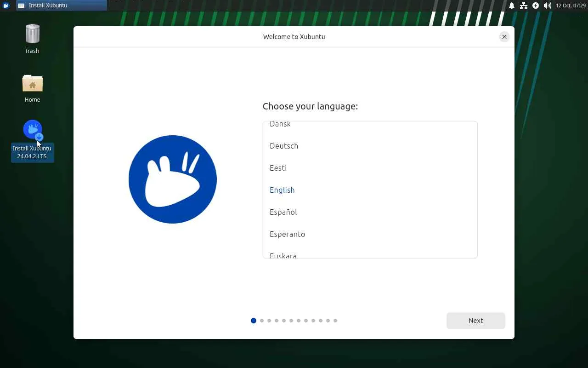The width and height of the screenshot is (588, 368).
Task: Select Esperanto in the language list
Action: pyautogui.click(x=370, y=234)
